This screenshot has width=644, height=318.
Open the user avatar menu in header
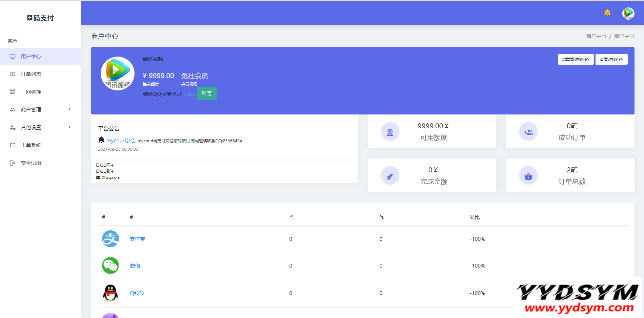tap(628, 13)
